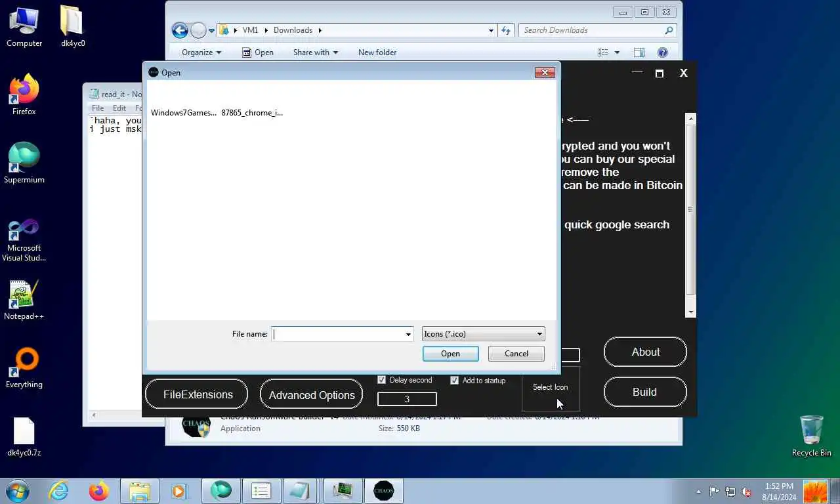Click the Build button
The width and height of the screenshot is (840, 504).
[644, 392]
